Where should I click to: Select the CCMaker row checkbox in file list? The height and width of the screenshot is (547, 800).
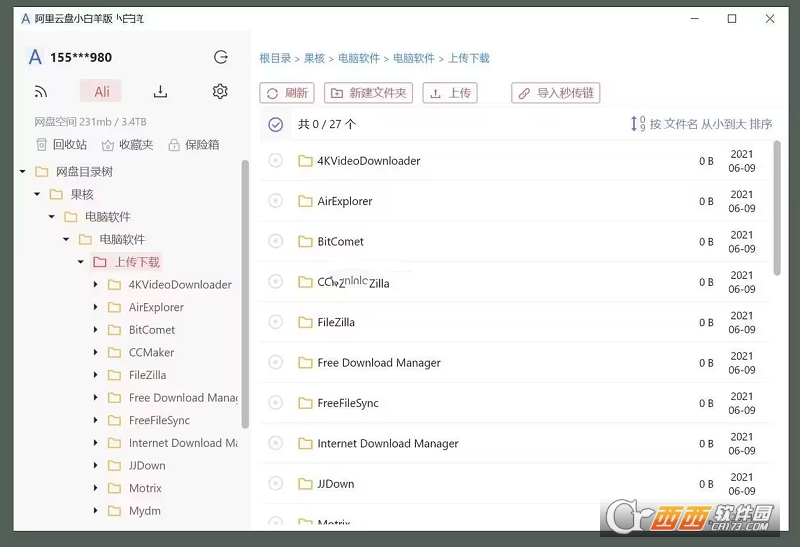click(276, 282)
